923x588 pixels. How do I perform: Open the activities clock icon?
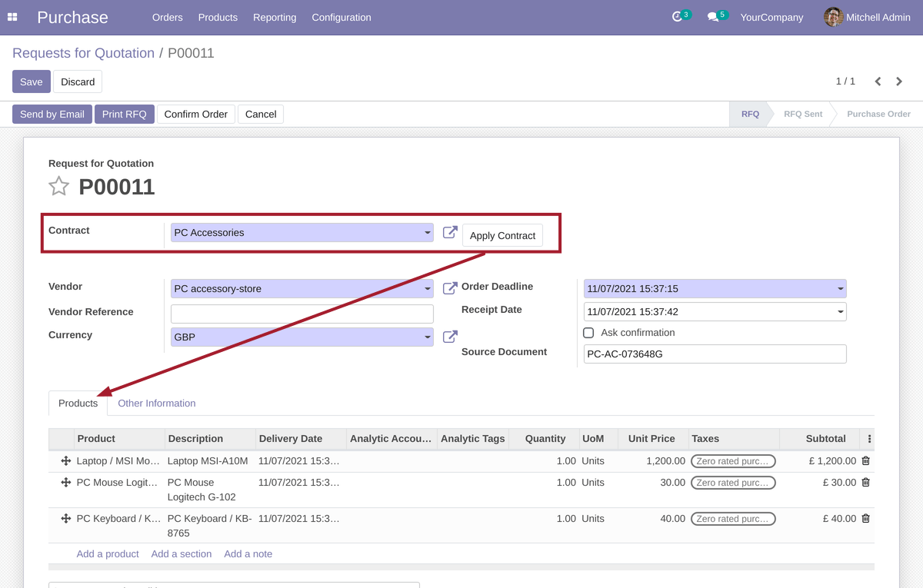tap(677, 17)
